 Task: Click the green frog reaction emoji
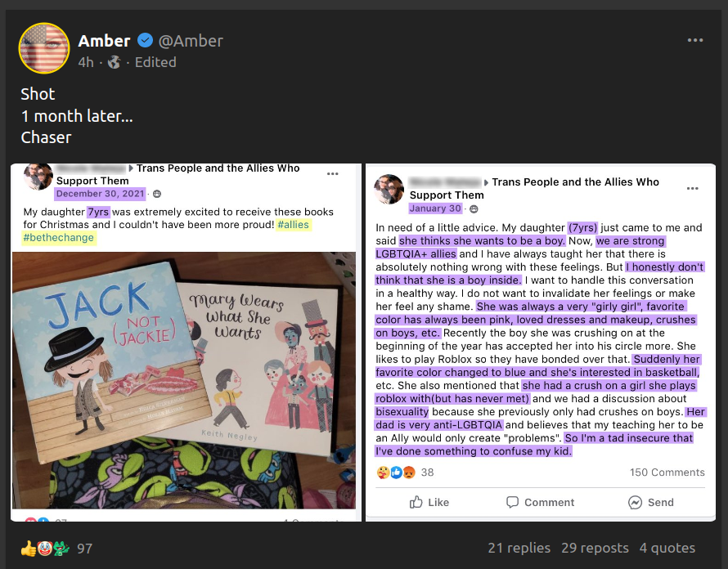click(x=61, y=549)
